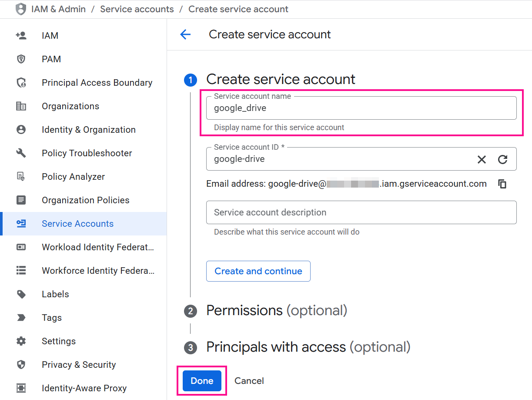Open IAM using its sidebar icon
This screenshot has width=532, height=400.
click(x=21, y=35)
